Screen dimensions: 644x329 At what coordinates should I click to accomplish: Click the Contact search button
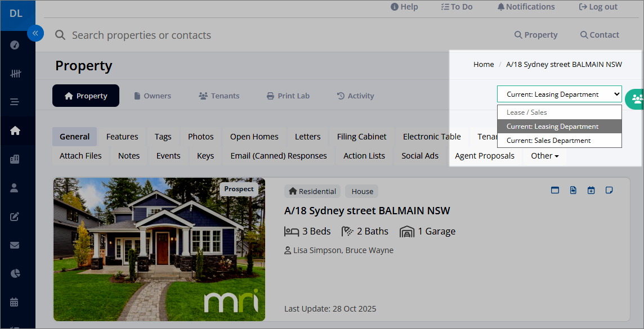click(x=600, y=35)
